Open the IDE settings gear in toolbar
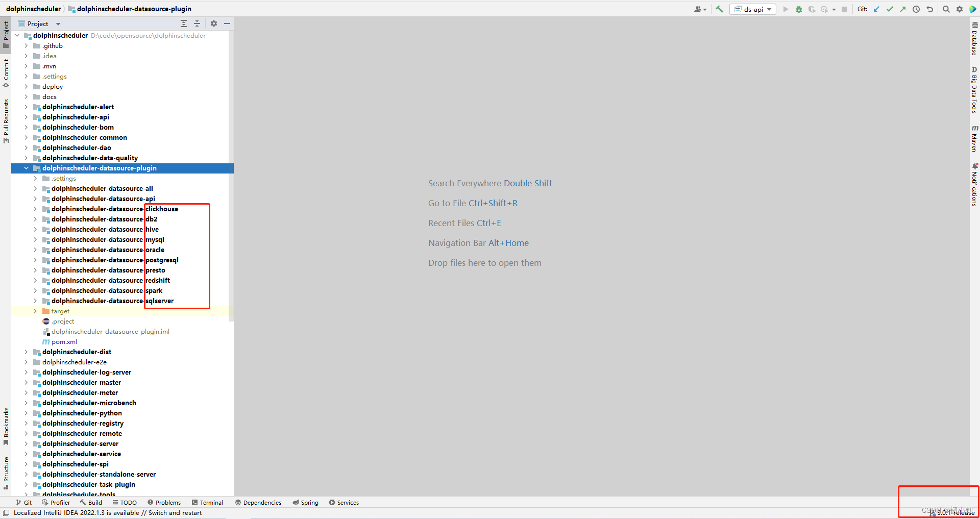 click(x=960, y=9)
